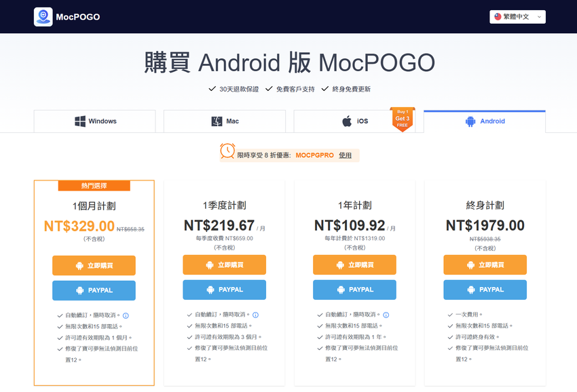This screenshot has width=577, height=392.
Task: Click the MocPOGO brand name text
Action: point(78,17)
